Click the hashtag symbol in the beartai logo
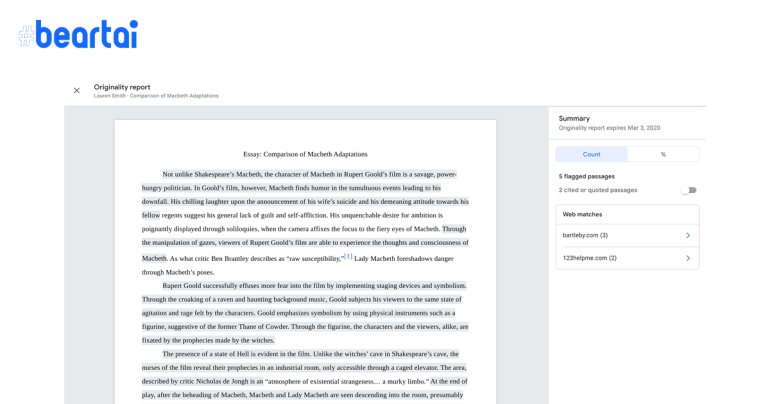770x404 pixels. pos(31,36)
